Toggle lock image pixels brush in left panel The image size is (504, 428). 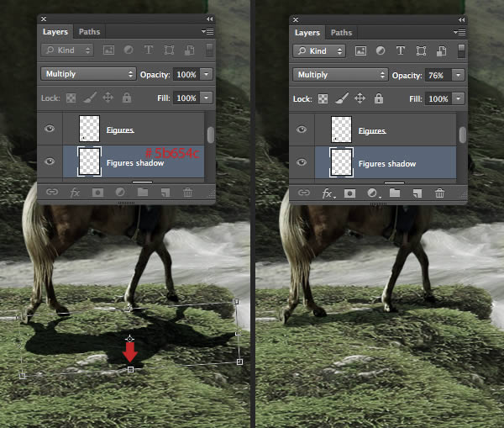pos(90,98)
